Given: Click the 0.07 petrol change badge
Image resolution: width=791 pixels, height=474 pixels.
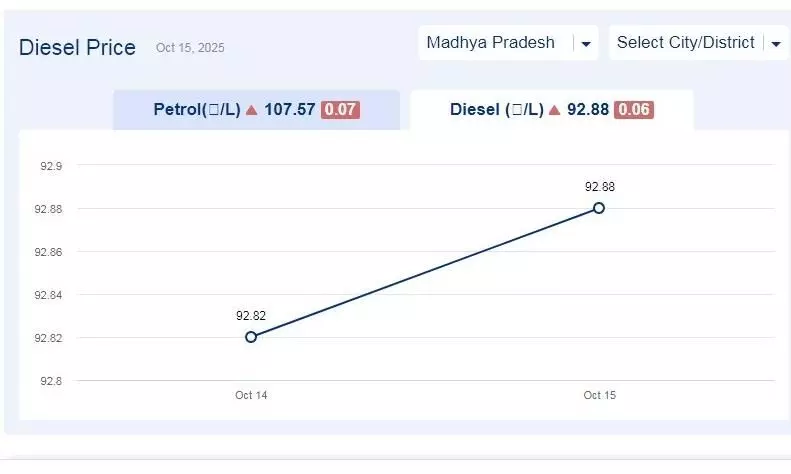Looking at the screenshot, I should [x=340, y=110].
